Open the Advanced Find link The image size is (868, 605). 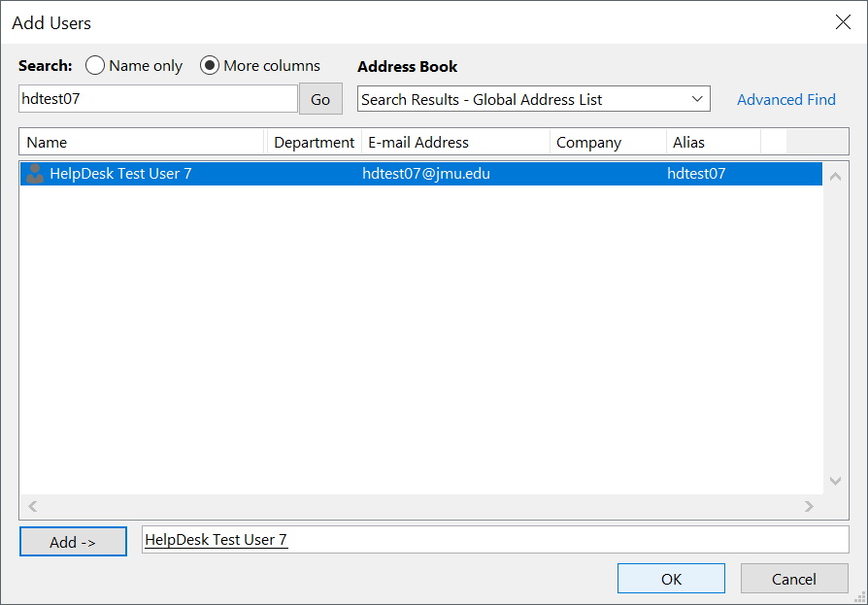[786, 100]
